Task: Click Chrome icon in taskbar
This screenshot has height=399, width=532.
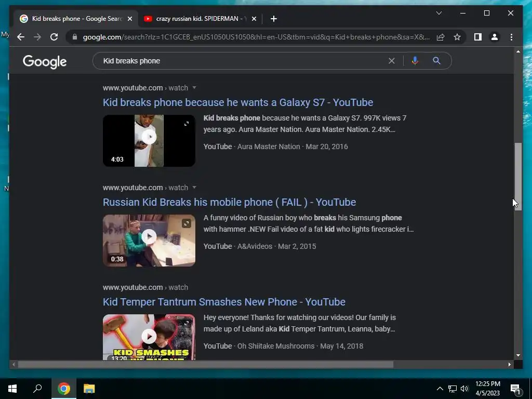Action: 64,389
